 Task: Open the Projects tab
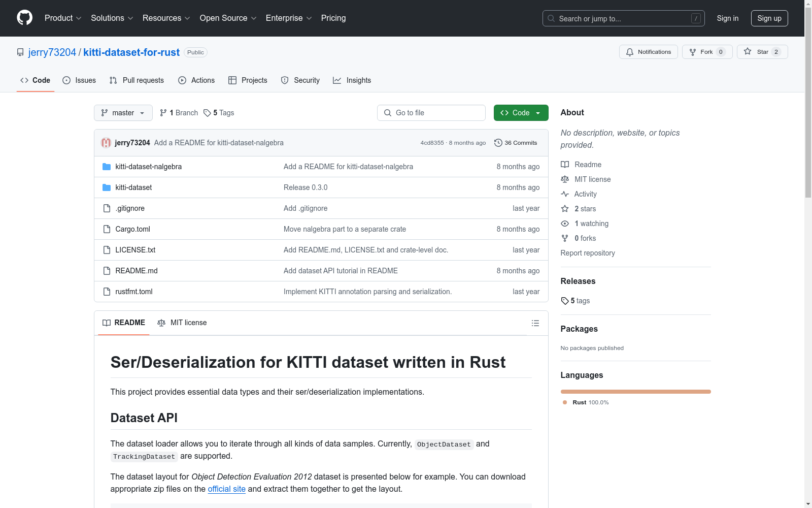pos(248,80)
